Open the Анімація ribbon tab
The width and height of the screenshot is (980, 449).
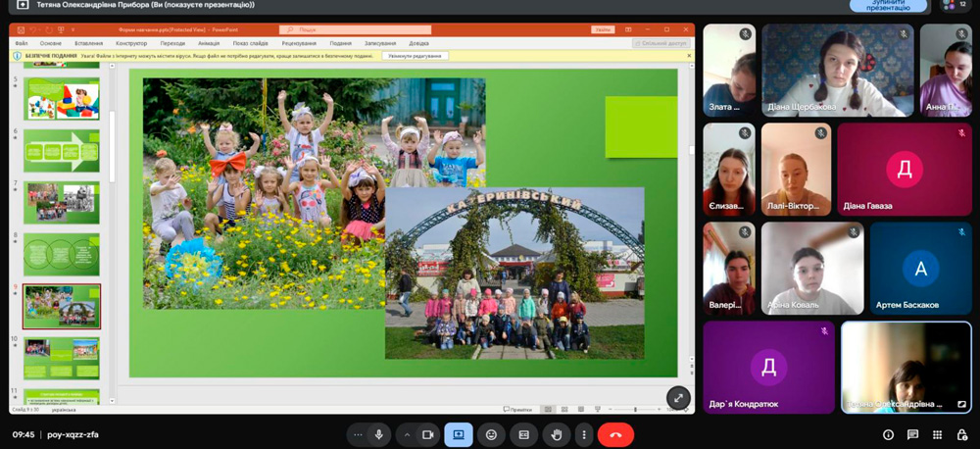coord(209,43)
